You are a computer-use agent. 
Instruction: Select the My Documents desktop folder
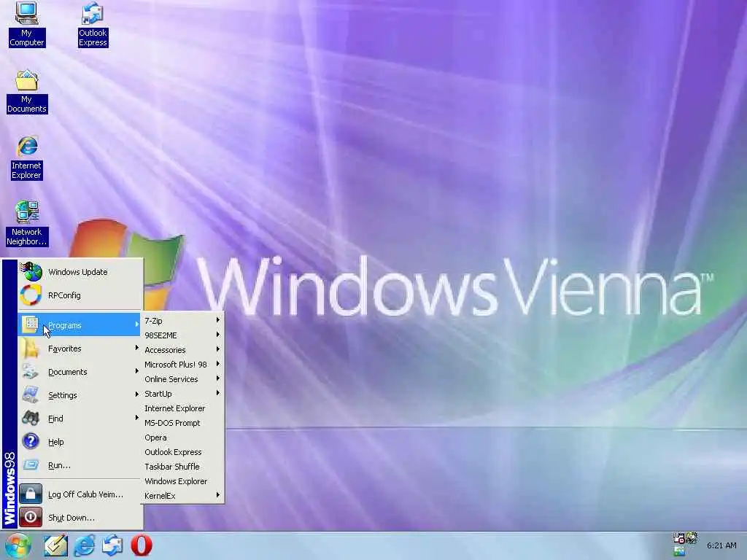tap(27, 91)
